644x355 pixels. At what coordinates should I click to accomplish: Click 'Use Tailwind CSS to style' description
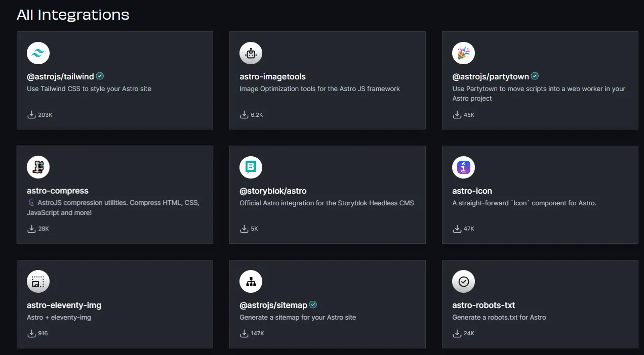89,89
